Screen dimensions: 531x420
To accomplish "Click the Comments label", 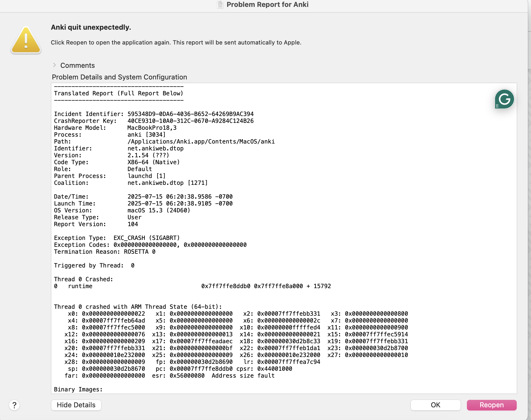I will point(78,65).
